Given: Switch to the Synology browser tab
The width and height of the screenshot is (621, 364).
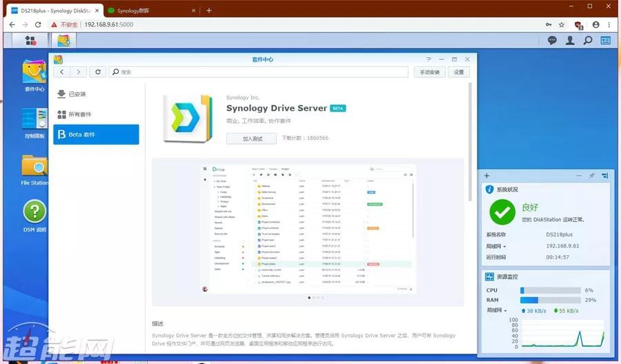Looking at the screenshot, I should pyautogui.click(x=150, y=10).
